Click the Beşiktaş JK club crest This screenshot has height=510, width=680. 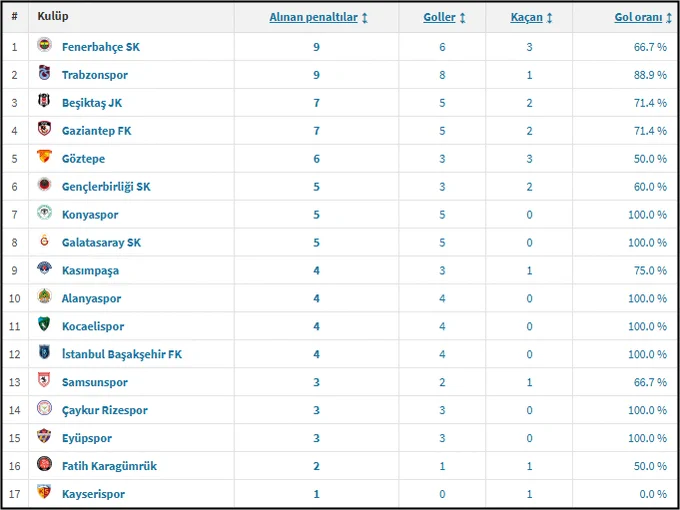point(44,101)
